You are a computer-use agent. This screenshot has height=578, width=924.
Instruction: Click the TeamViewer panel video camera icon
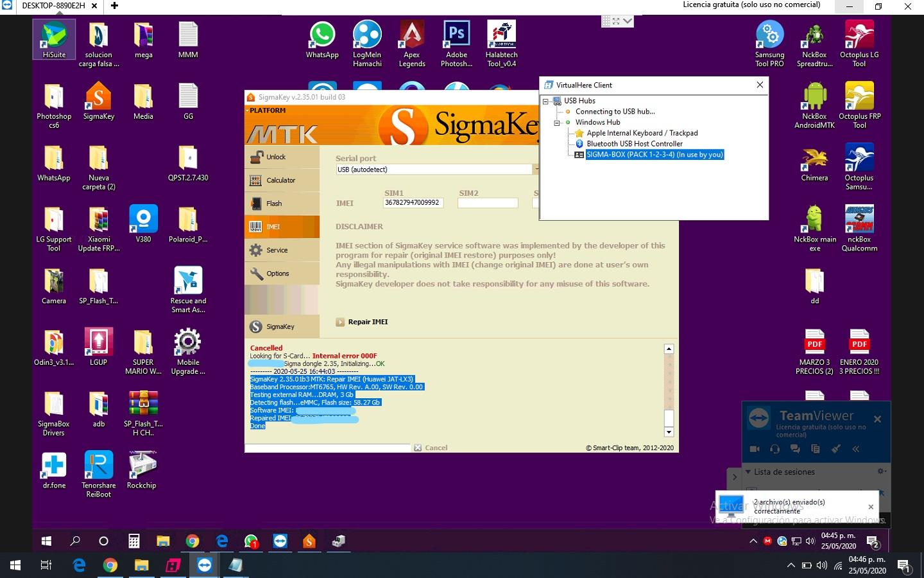[755, 449]
